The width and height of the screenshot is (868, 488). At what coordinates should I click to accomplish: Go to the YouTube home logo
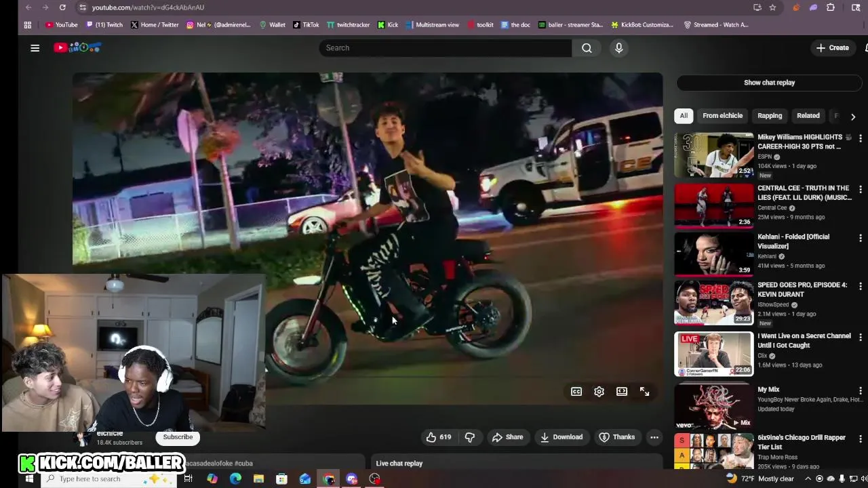point(77,47)
